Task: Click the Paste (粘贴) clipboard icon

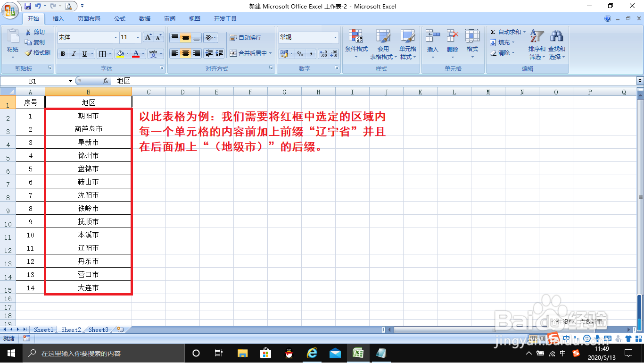Action: tap(13, 36)
